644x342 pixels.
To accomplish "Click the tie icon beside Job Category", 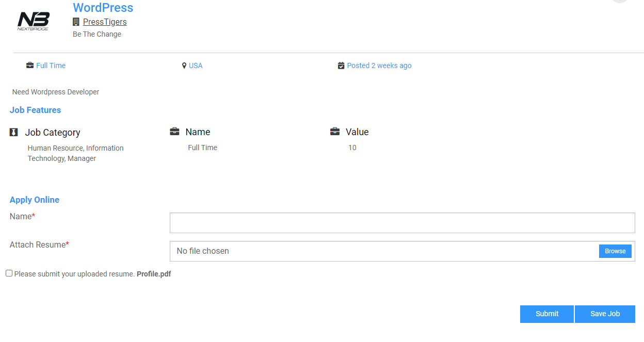I will [x=14, y=132].
